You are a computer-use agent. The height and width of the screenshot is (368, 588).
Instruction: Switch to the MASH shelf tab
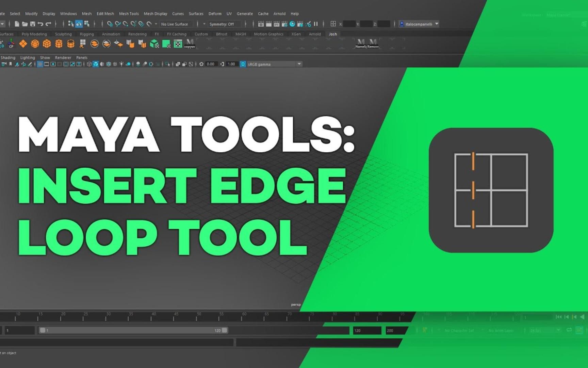[x=241, y=34]
